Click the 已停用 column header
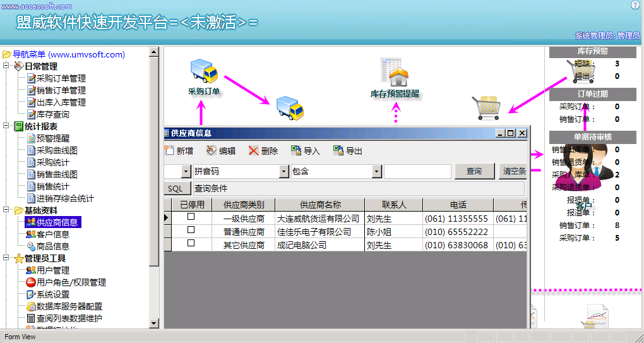 point(192,205)
